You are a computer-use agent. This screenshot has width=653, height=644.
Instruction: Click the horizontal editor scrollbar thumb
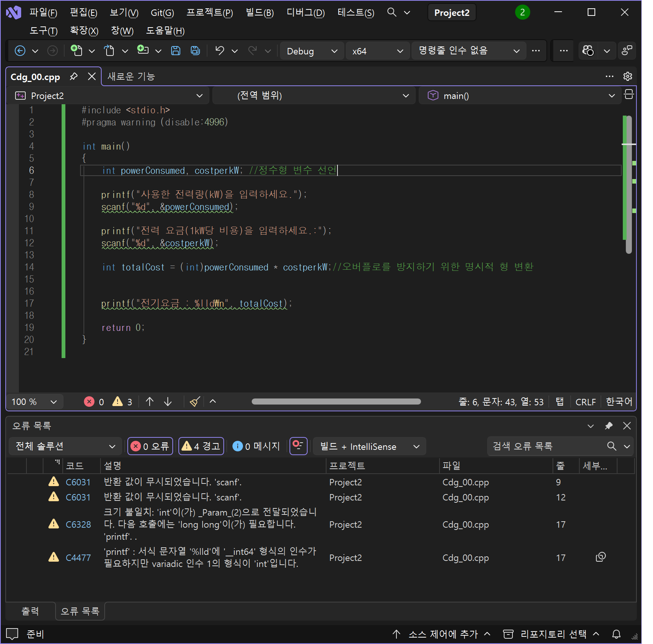336,402
